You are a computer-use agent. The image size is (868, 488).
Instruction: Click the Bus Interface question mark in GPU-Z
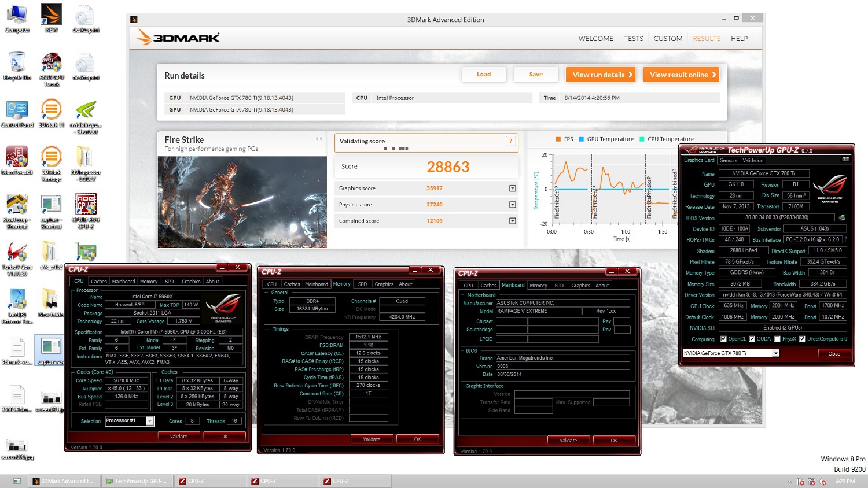(845, 239)
